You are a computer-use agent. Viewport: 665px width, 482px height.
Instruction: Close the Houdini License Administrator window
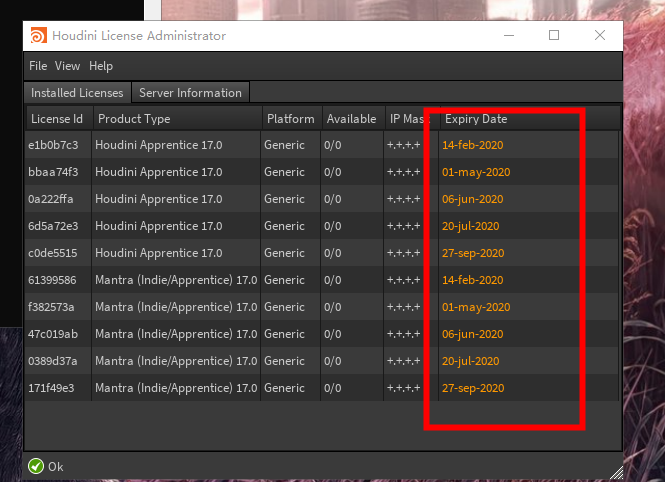click(x=600, y=35)
